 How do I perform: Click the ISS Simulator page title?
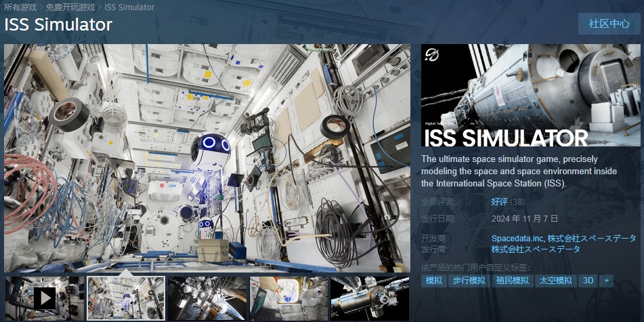58,24
